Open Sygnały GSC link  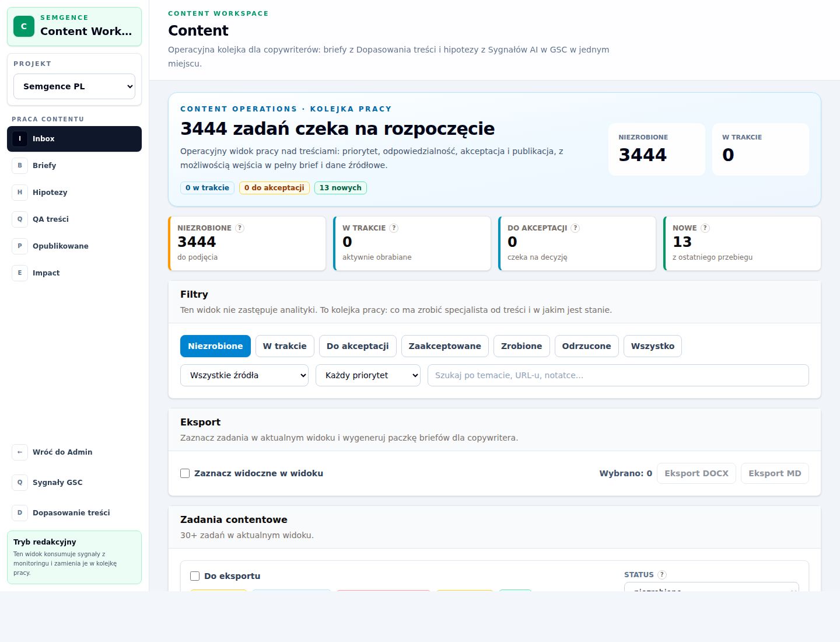(74, 483)
